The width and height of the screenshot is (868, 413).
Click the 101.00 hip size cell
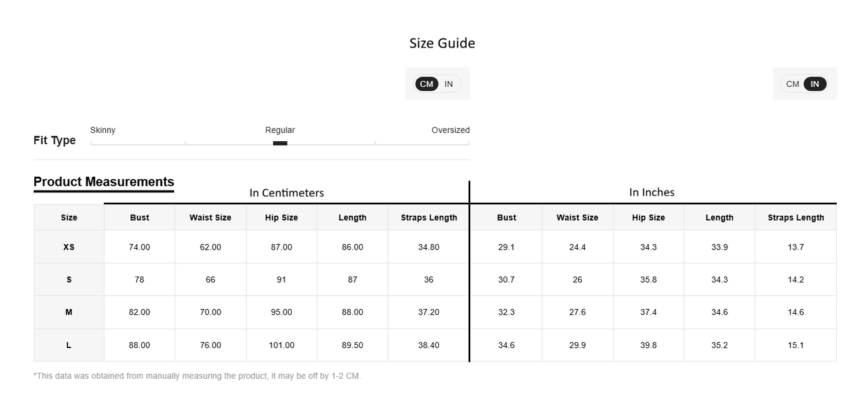click(281, 345)
